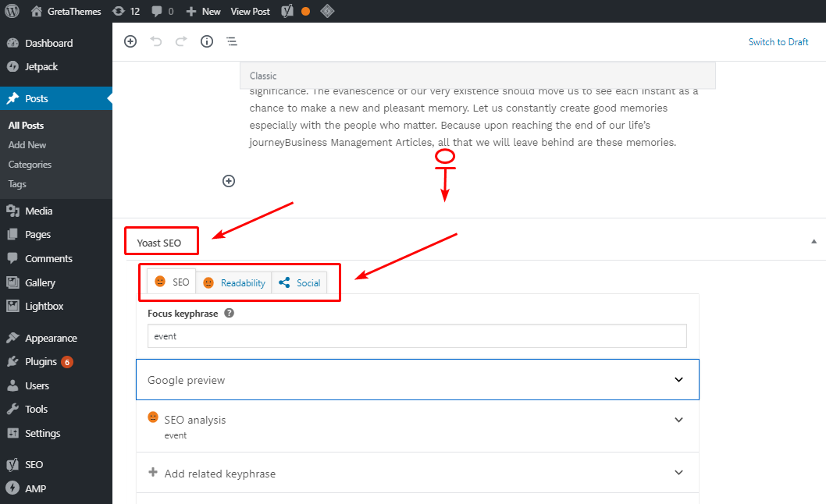This screenshot has height=504, width=826.
Task: Select the SEO tab in Yoast metabox
Action: click(x=172, y=282)
